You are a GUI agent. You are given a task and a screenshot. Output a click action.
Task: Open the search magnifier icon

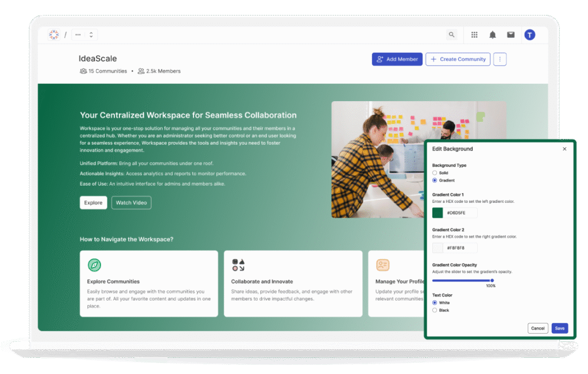(x=452, y=34)
